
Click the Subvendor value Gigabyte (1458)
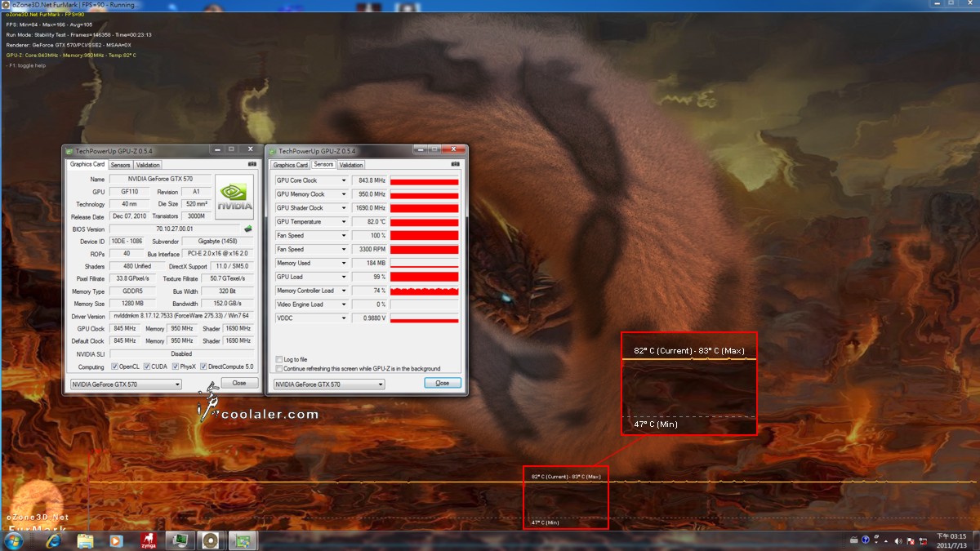[x=216, y=242]
